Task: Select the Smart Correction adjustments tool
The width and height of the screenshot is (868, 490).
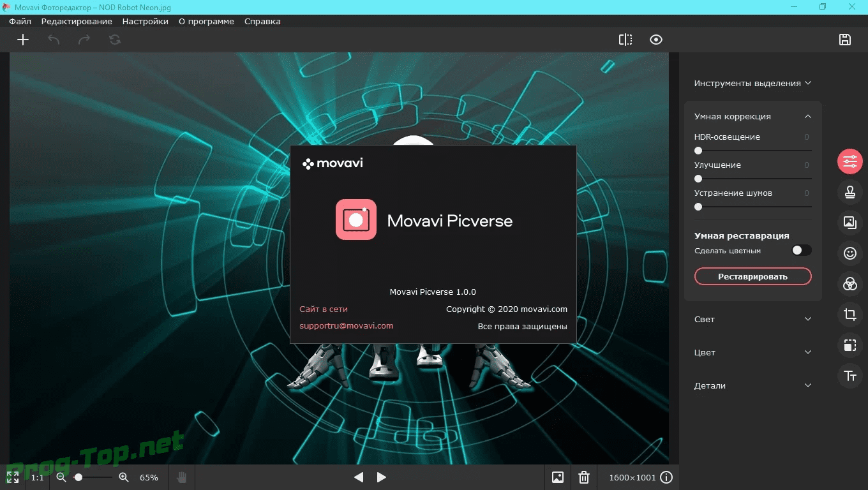Action: click(x=849, y=161)
